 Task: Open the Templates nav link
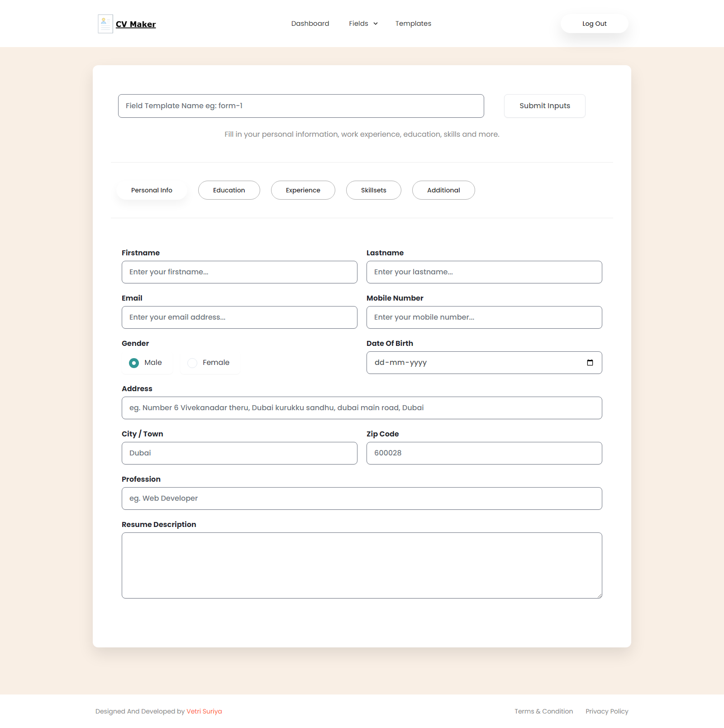coord(413,24)
